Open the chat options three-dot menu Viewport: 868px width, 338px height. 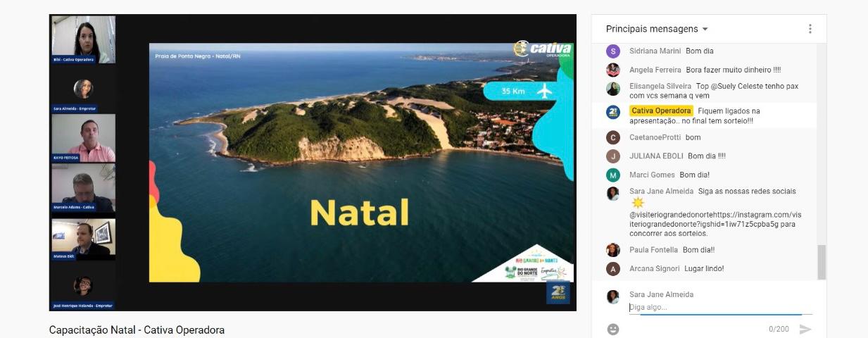[x=810, y=29]
